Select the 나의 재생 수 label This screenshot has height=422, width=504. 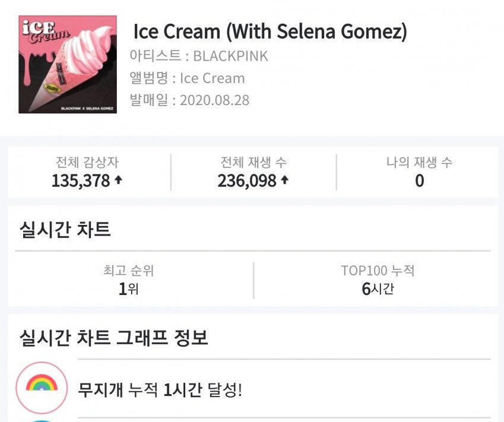(x=420, y=162)
